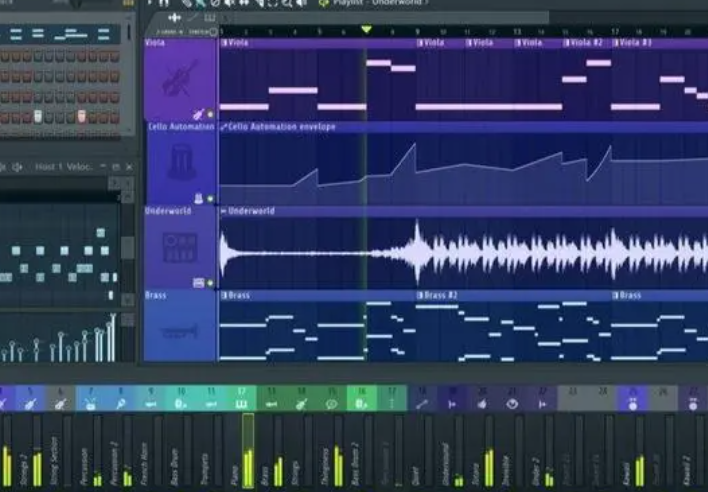The height and width of the screenshot is (492, 708).
Task: Open the Underworld audio clip menu
Action: point(224,211)
